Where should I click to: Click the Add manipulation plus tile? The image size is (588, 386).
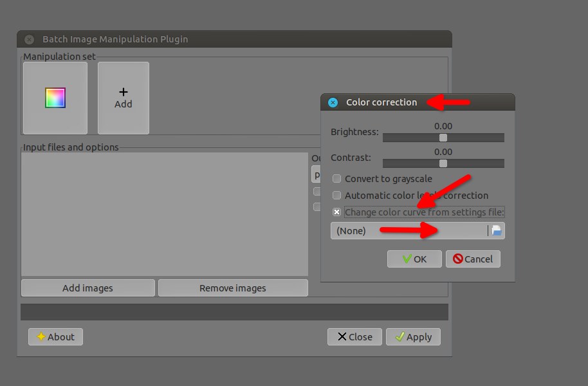[124, 98]
